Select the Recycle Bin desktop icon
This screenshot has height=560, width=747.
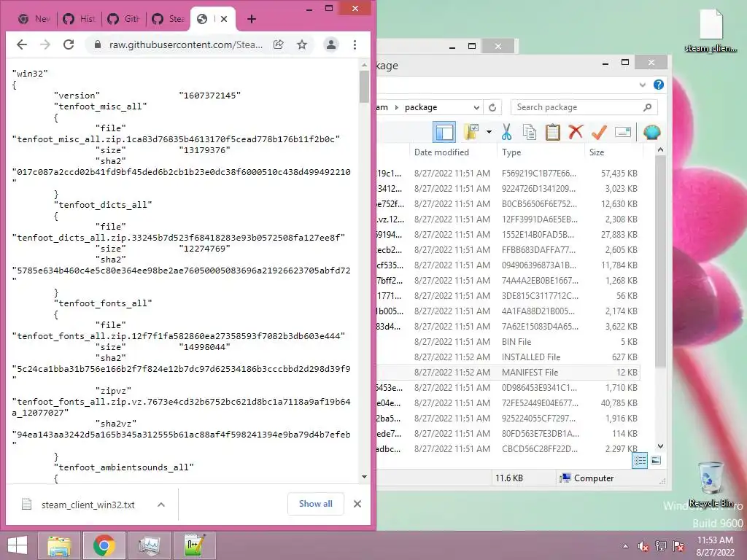(x=711, y=484)
